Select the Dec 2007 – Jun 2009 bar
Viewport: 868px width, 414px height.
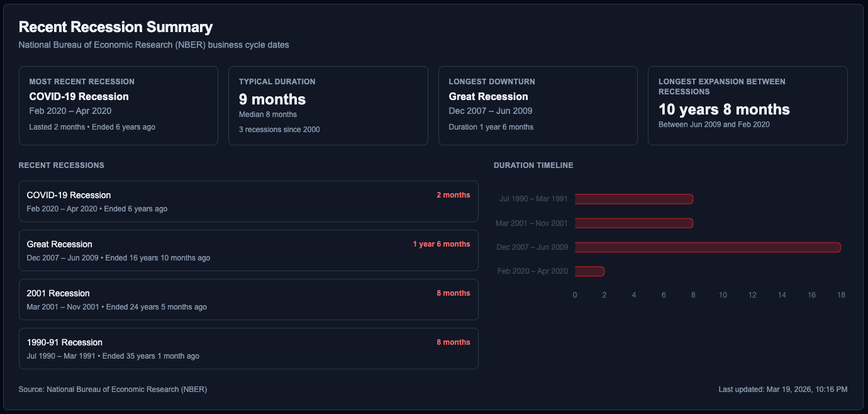click(707, 247)
